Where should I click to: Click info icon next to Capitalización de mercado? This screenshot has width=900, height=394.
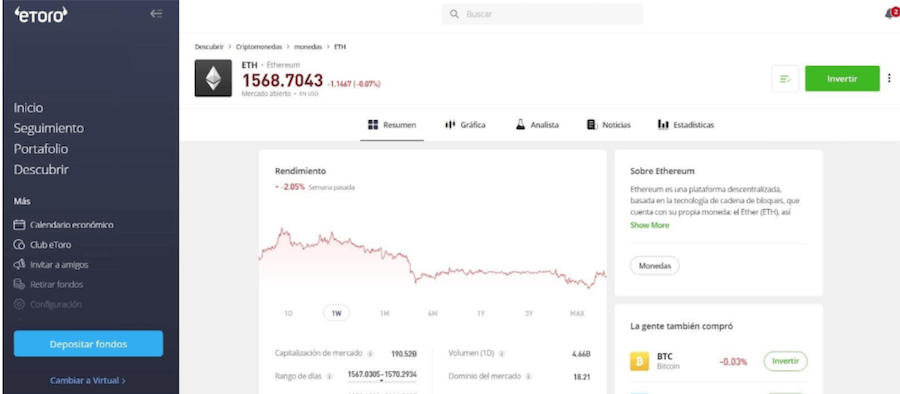pyautogui.click(x=371, y=353)
